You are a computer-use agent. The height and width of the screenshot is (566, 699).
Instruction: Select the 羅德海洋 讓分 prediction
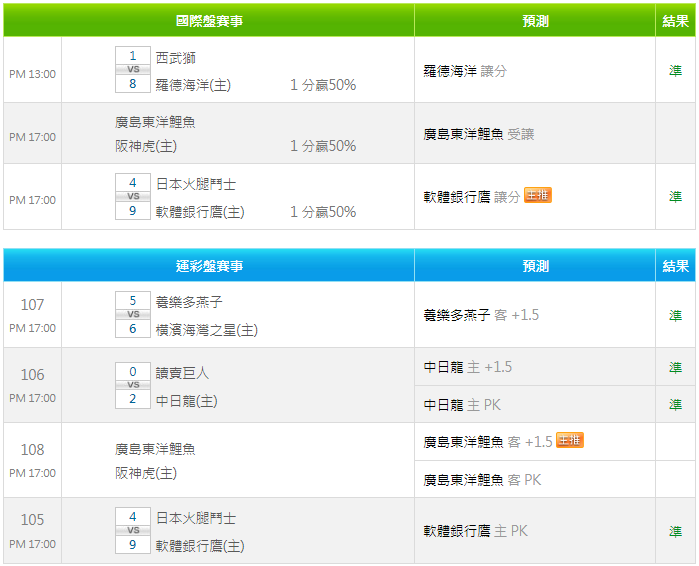pos(465,71)
